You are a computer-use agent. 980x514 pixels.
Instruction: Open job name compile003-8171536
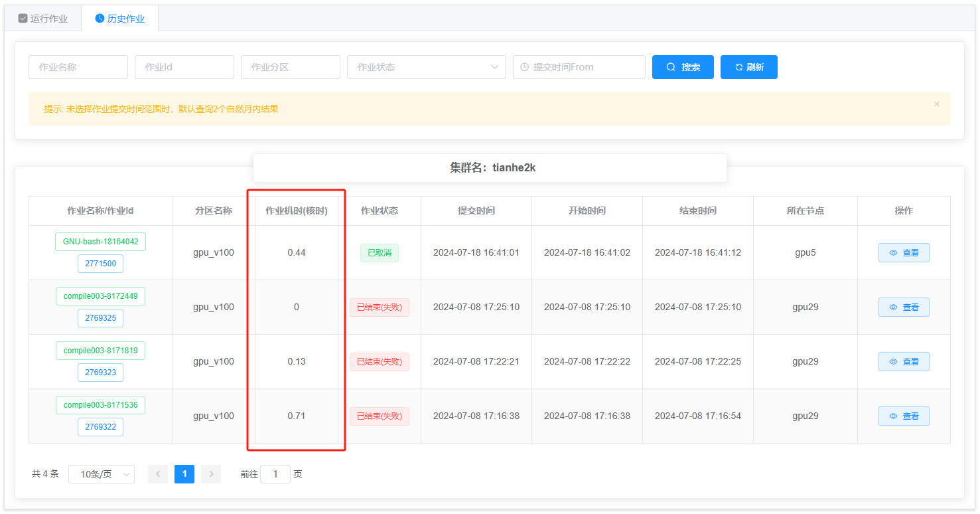[100, 405]
